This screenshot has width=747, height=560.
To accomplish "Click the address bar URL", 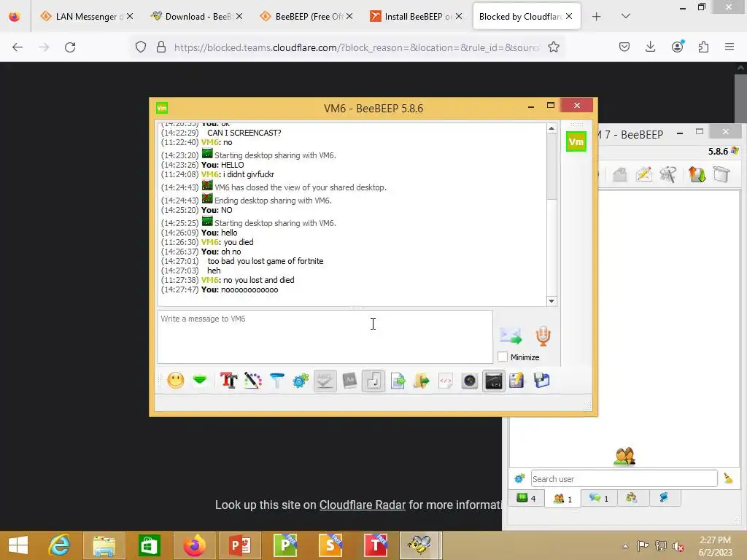I will coord(357,47).
